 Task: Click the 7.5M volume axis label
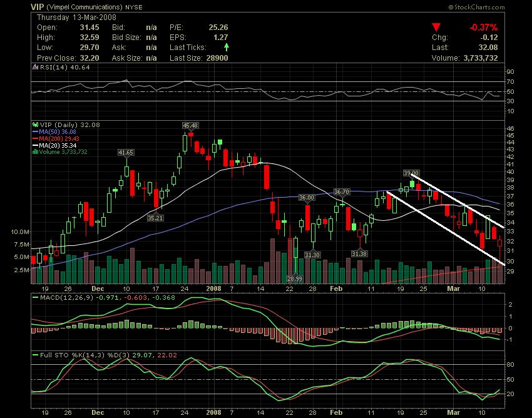pos(21,245)
